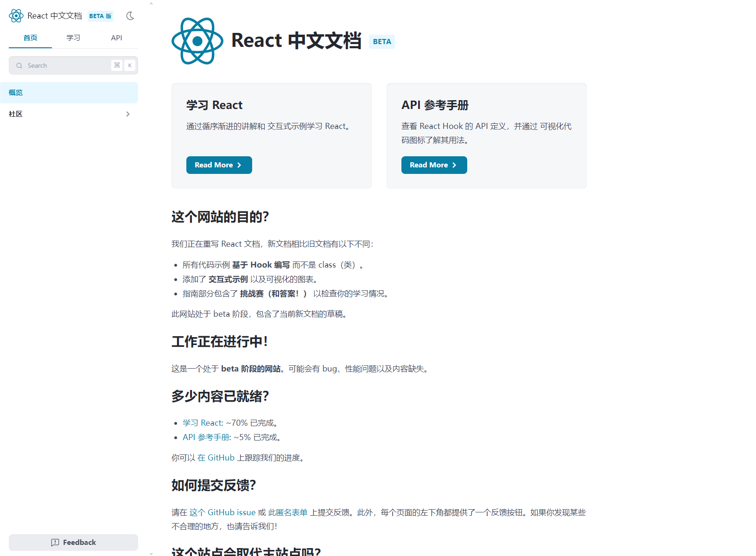
Task: Click the 挑战赛（和答案！）bold text
Action: pos(273,294)
